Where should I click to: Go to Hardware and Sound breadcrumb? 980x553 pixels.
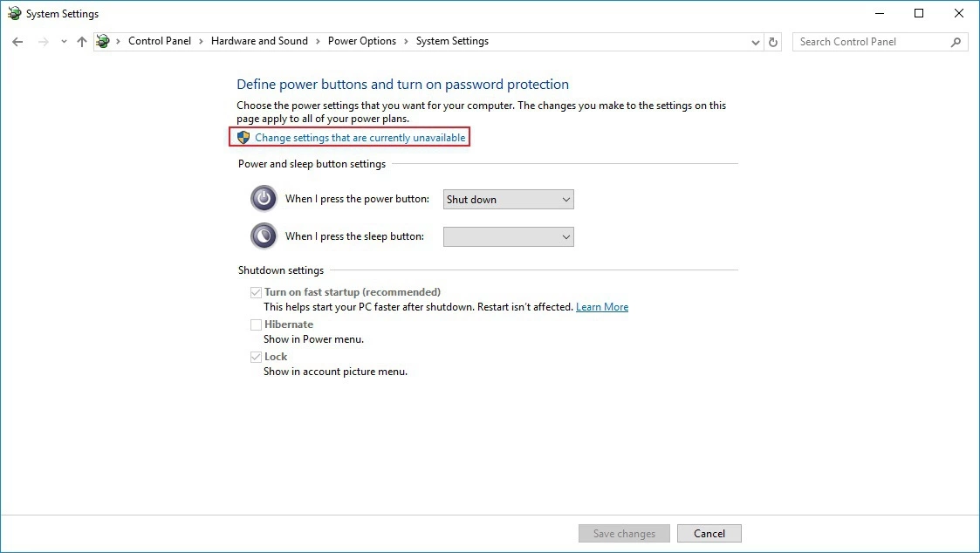259,41
